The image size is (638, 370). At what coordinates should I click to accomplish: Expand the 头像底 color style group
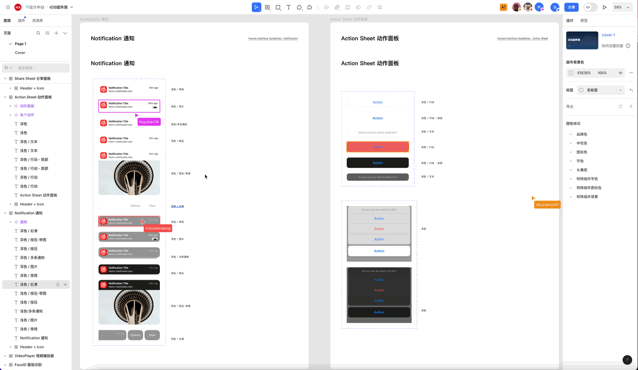(571, 170)
